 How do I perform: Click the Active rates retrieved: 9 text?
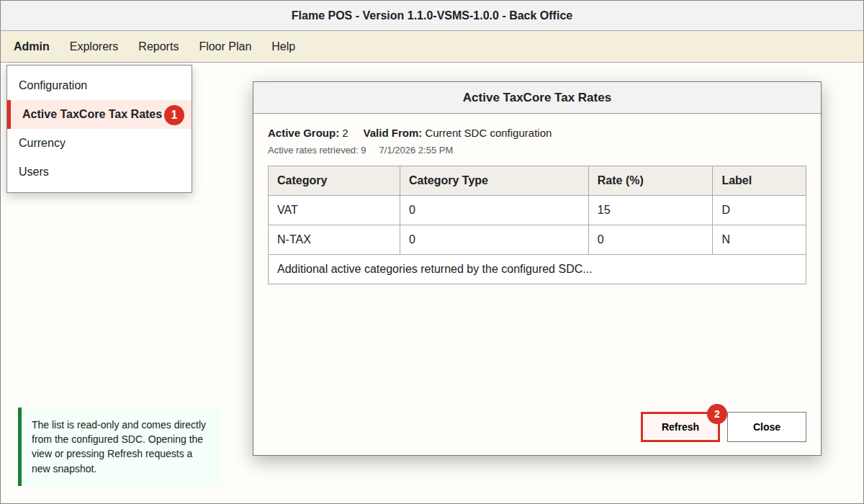(317, 150)
